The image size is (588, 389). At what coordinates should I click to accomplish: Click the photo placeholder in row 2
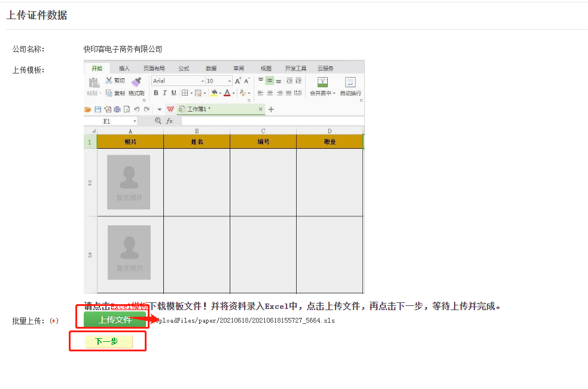pos(129,182)
